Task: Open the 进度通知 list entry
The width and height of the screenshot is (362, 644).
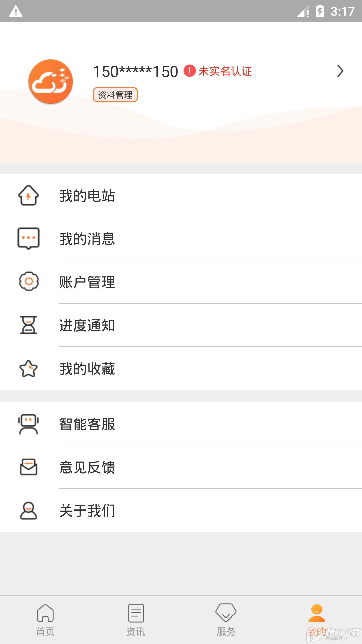Action: (x=87, y=325)
